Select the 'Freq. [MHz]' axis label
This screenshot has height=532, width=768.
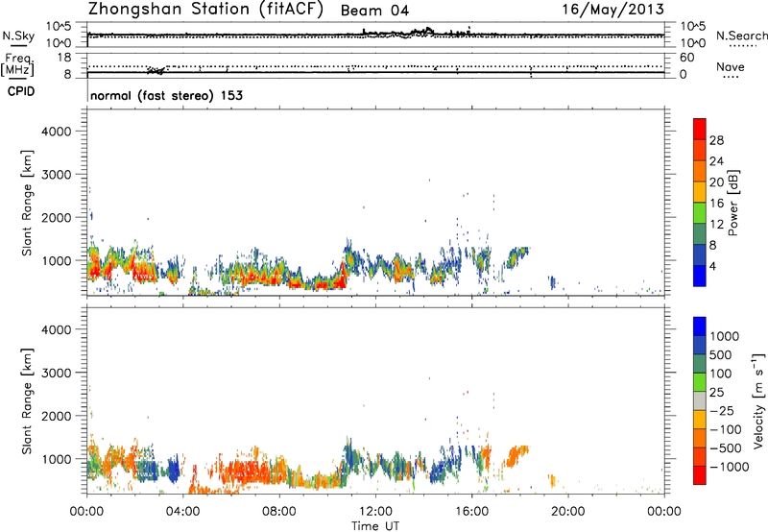click(18, 64)
